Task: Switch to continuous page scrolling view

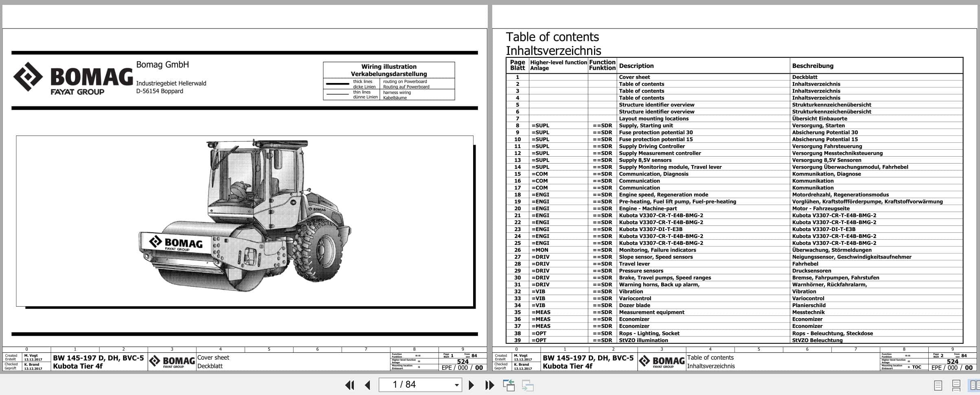Action: pos(956,385)
